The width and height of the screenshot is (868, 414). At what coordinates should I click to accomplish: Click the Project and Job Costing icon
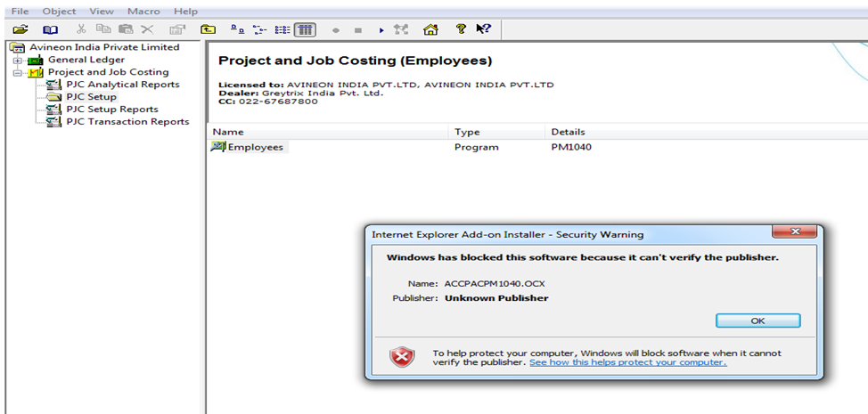[x=36, y=72]
